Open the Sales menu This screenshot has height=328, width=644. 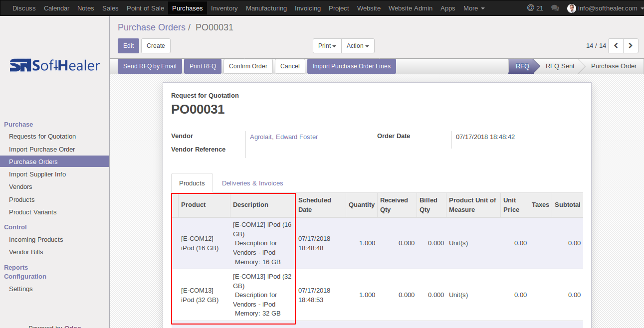coord(110,8)
